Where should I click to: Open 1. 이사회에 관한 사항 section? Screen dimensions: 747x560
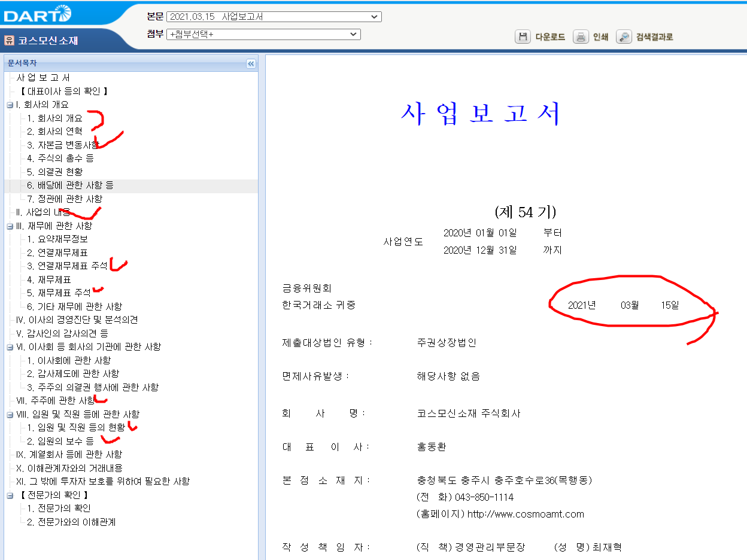(69, 360)
